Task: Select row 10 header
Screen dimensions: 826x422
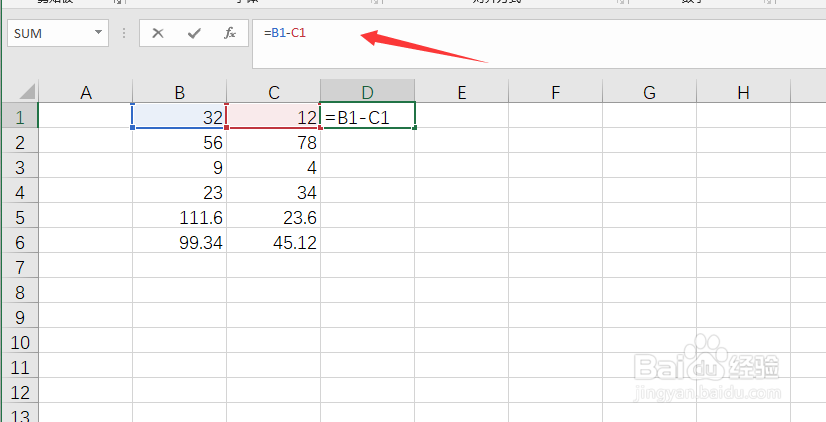Action: pos(20,341)
